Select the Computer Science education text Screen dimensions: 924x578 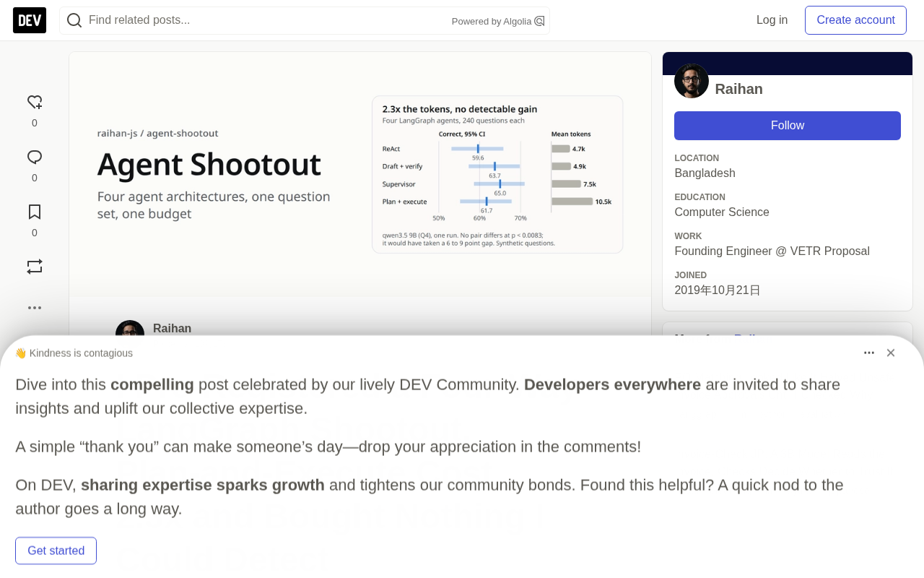(722, 212)
